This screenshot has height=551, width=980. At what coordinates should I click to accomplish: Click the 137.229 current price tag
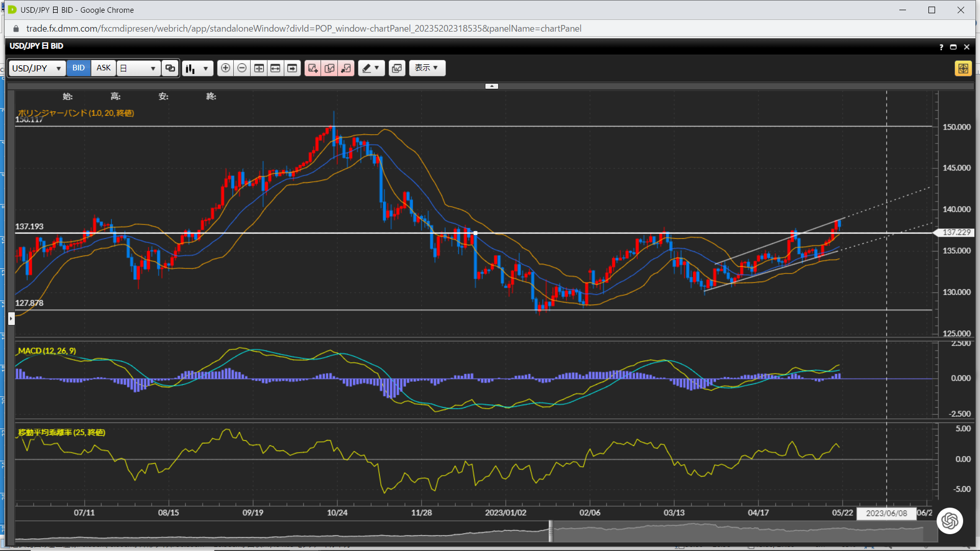tap(953, 232)
